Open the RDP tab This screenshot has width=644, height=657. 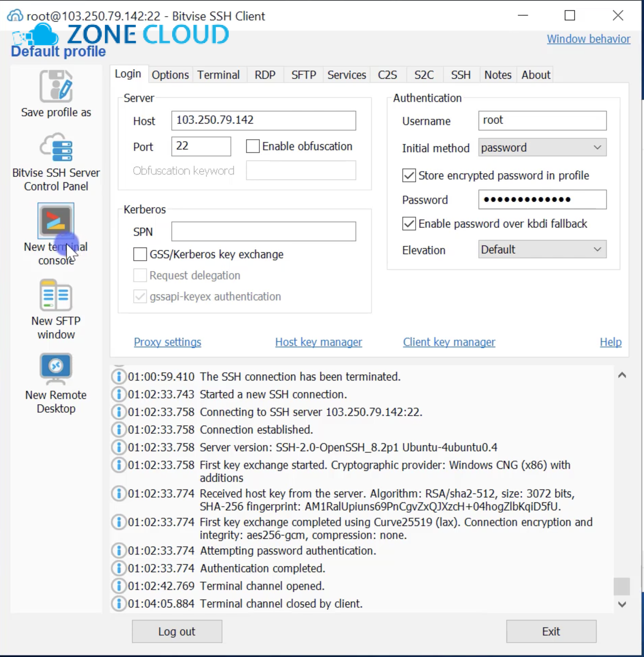265,75
